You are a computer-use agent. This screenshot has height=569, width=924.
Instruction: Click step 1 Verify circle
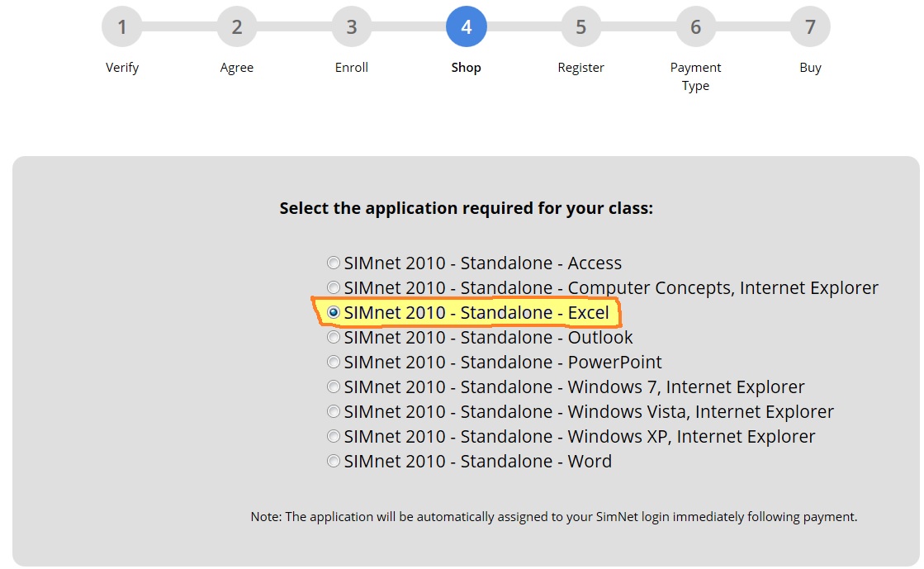(x=122, y=26)
